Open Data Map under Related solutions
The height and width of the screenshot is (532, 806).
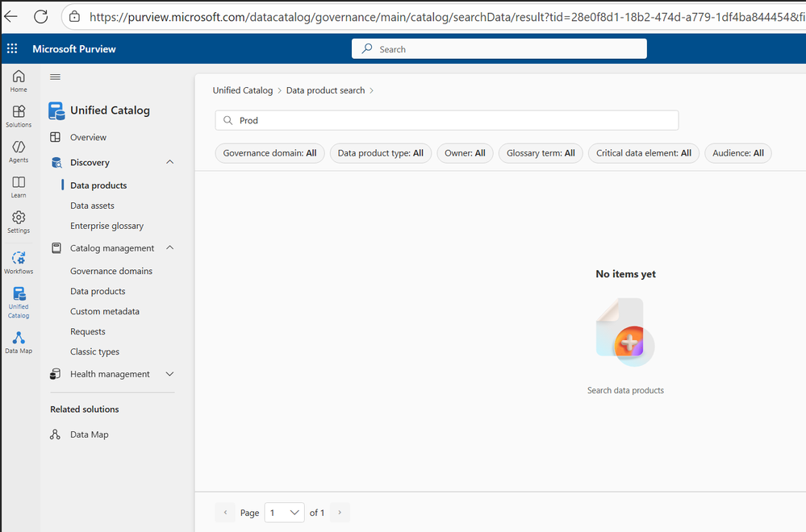90,434
